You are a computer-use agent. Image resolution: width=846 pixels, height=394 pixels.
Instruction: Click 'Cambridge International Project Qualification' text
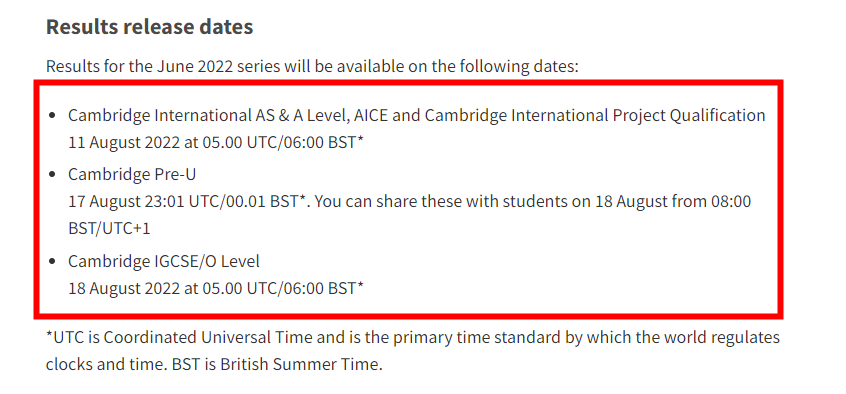coord(595,116)
